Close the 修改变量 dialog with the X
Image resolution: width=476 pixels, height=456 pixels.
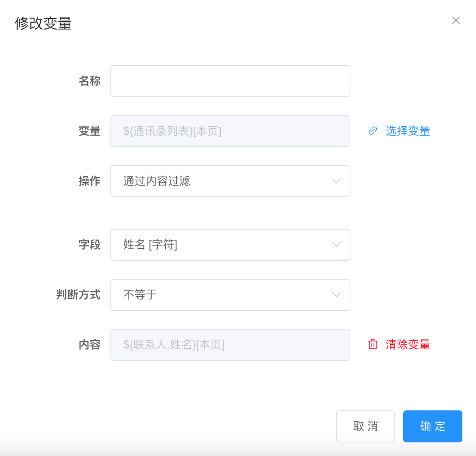456,20
